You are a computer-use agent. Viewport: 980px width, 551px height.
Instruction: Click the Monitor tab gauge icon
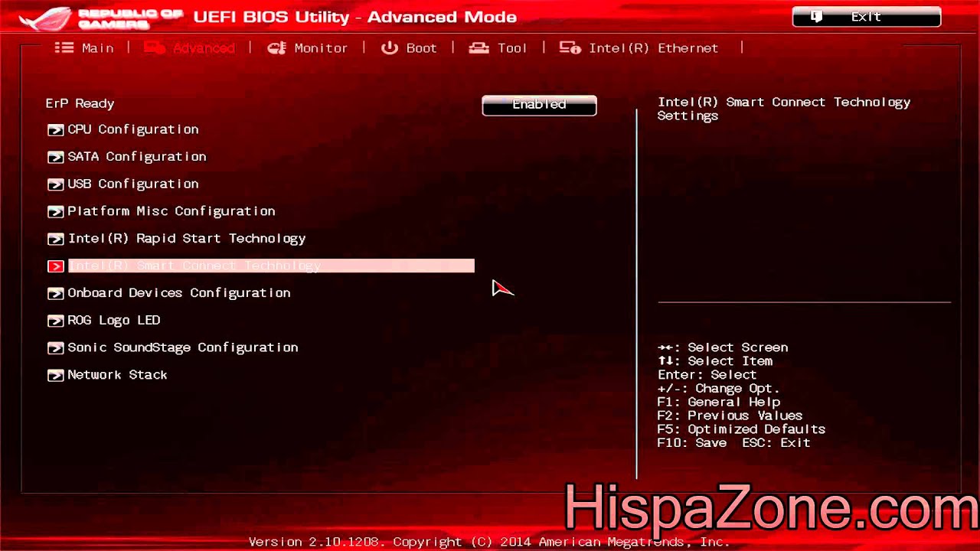pos(276,47)
